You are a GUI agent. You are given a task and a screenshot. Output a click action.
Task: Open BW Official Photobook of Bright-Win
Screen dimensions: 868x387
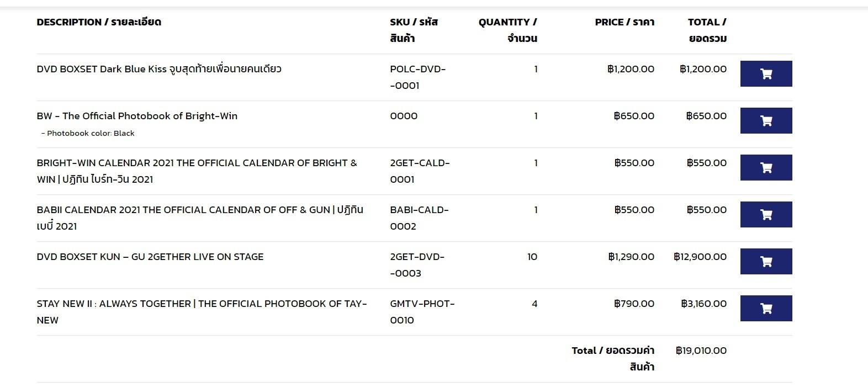click(137, 116)
